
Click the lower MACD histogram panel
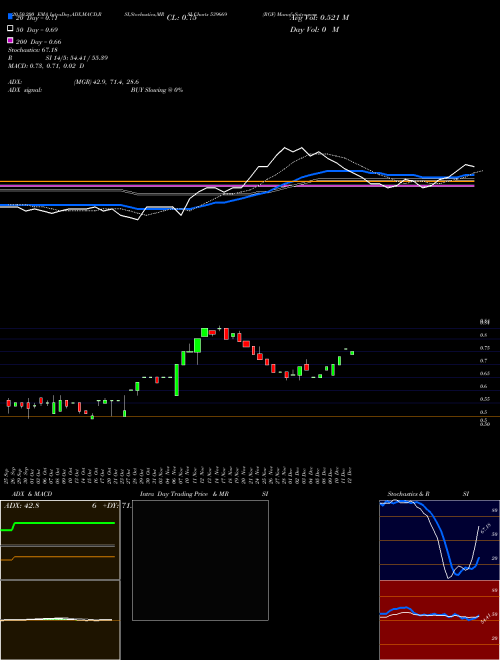(x=60, y=620)
